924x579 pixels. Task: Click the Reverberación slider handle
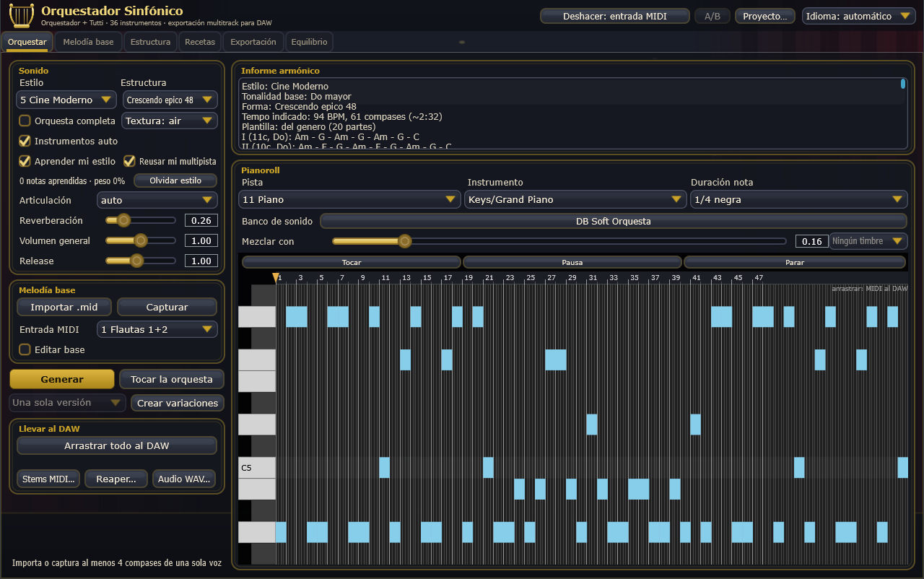123,220
